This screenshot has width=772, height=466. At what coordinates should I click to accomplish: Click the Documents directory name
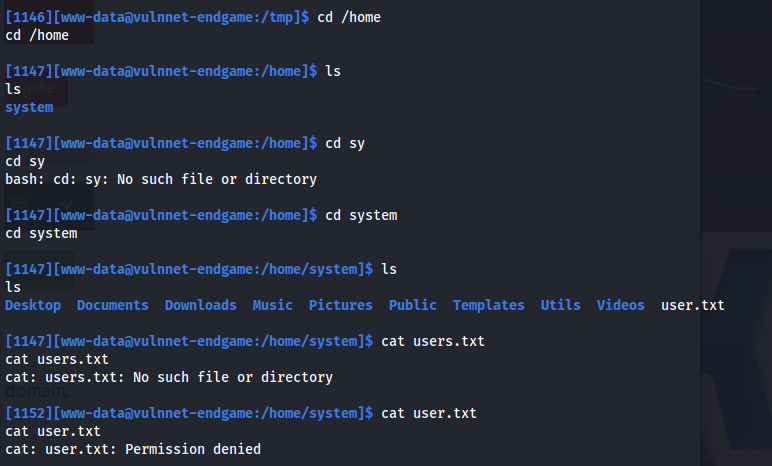113,305
